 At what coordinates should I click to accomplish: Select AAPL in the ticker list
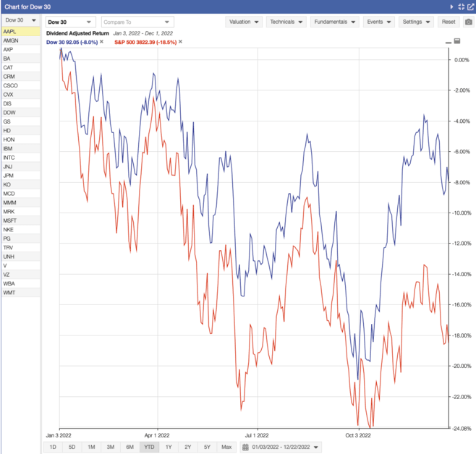pyautogui.click(x=21, y=32)
